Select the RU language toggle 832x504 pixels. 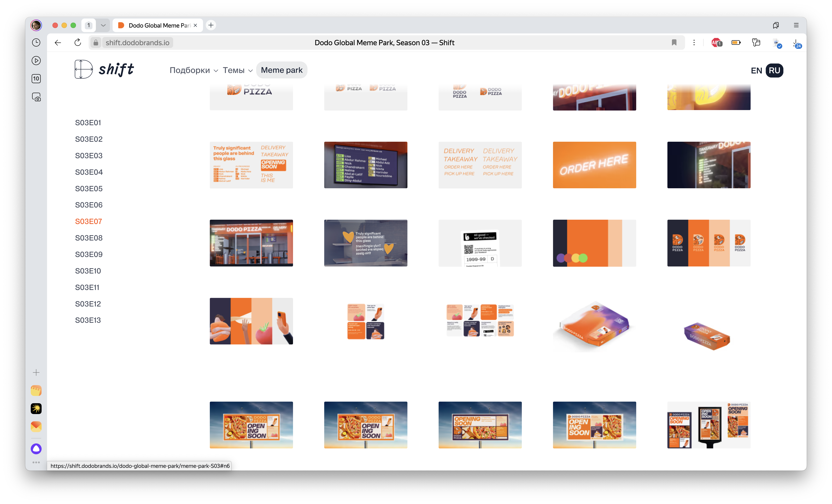pos(774,71)
